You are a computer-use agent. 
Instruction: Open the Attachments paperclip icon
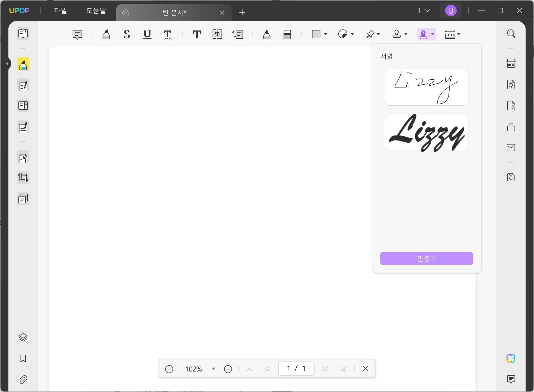tap(23, 379)
